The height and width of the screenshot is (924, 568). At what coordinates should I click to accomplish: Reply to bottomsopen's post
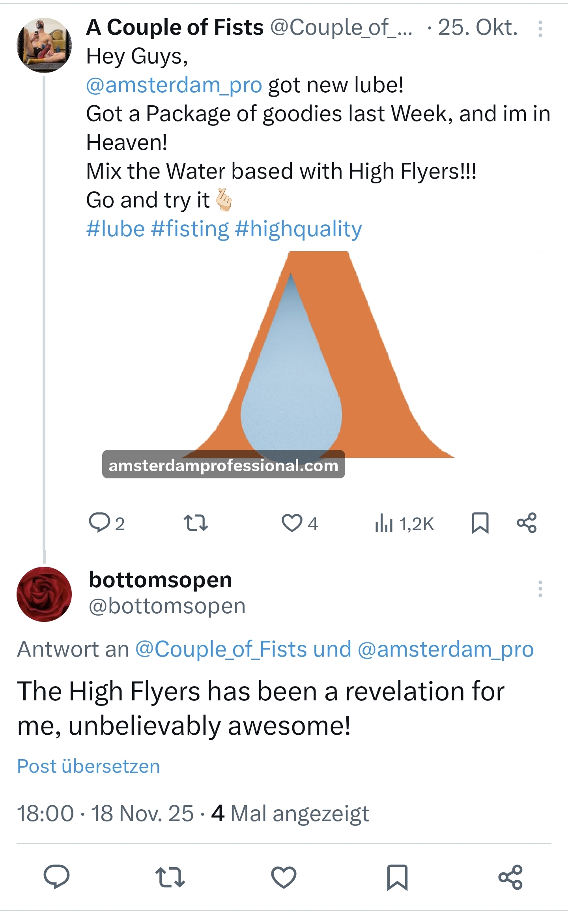[x=56, y=877]
